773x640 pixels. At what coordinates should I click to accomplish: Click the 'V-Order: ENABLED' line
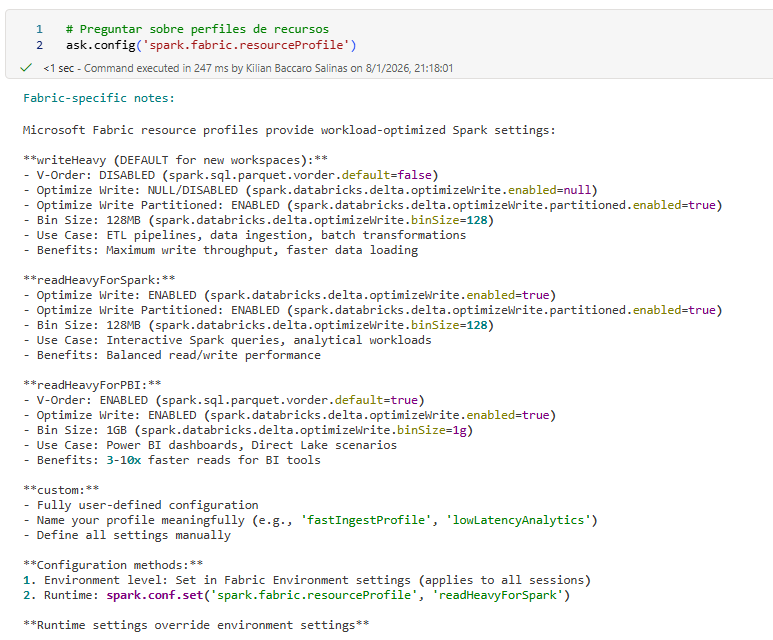224,400
